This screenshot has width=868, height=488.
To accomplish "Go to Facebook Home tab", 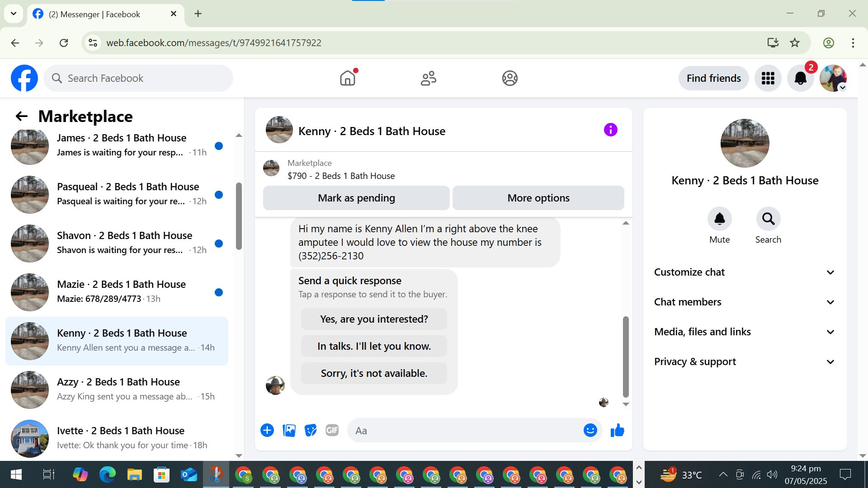I will pyautogui.click(x=348, y=78).
